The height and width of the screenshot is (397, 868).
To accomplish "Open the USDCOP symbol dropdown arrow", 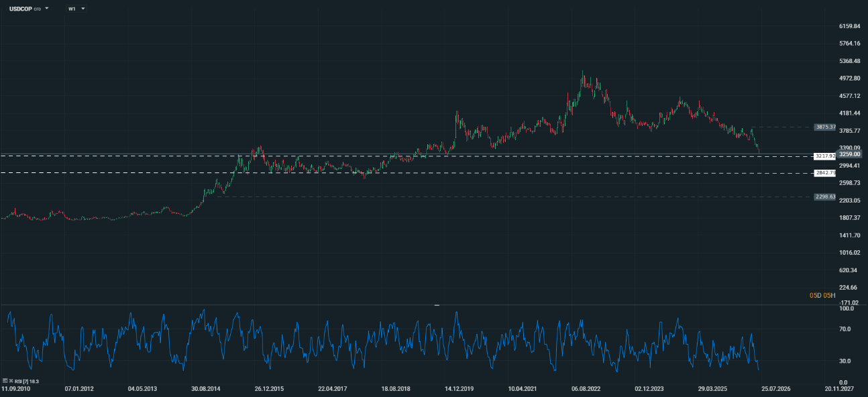I will (x=47, y=8).
